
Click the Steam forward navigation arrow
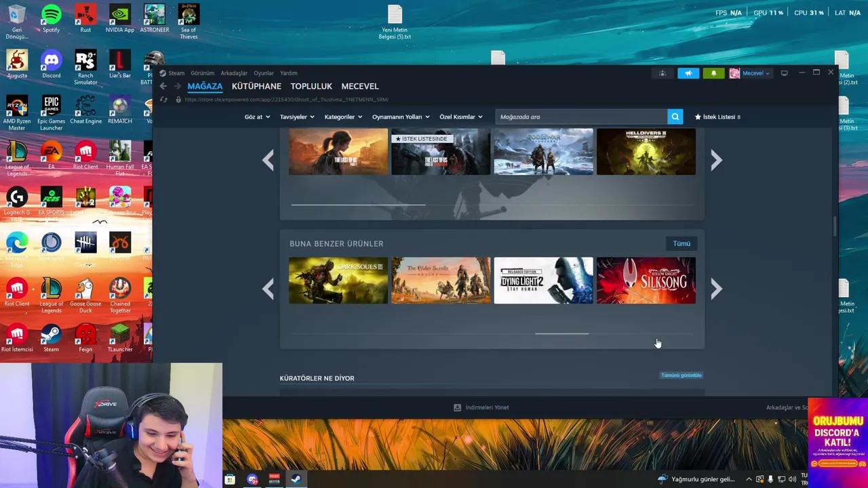coord(178,86)
